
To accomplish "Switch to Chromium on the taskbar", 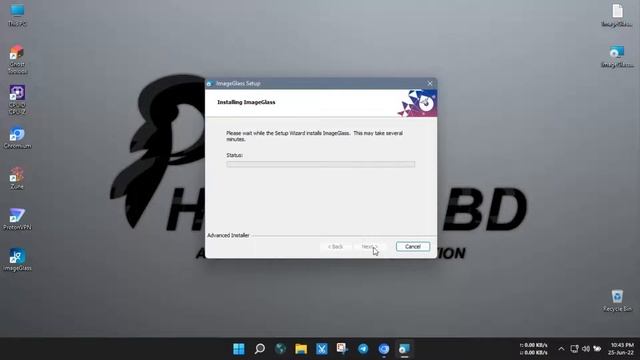I will [x=384, y=349].
